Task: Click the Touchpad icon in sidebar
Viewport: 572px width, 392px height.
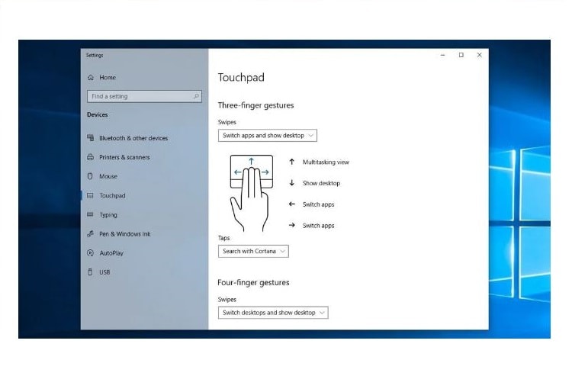Action: pyautogui.click(x=91, y=196)
